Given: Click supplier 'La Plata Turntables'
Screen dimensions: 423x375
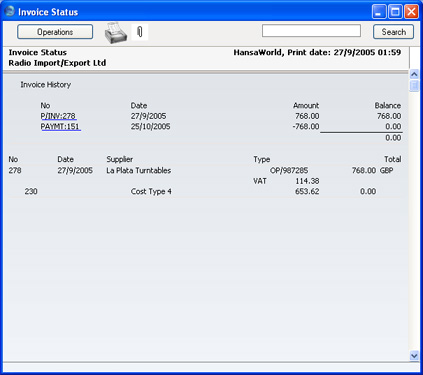Looking at the screenshot, I should click(139, 170).
